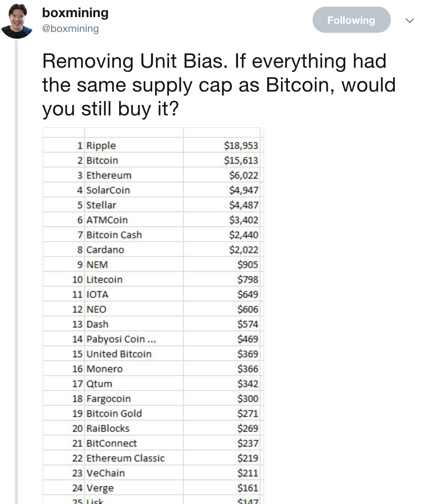Click the partially visible Lisk row
425x504 pixels.
coord(98,501)
